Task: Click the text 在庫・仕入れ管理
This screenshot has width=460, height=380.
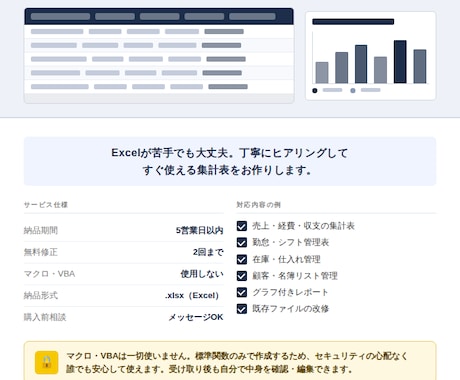Action: (x=286, y=259)
